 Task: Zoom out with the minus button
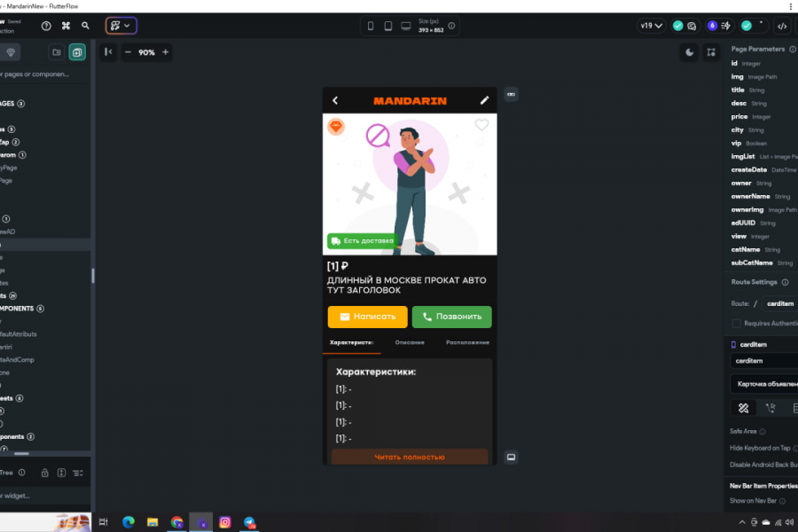[128, 52]
